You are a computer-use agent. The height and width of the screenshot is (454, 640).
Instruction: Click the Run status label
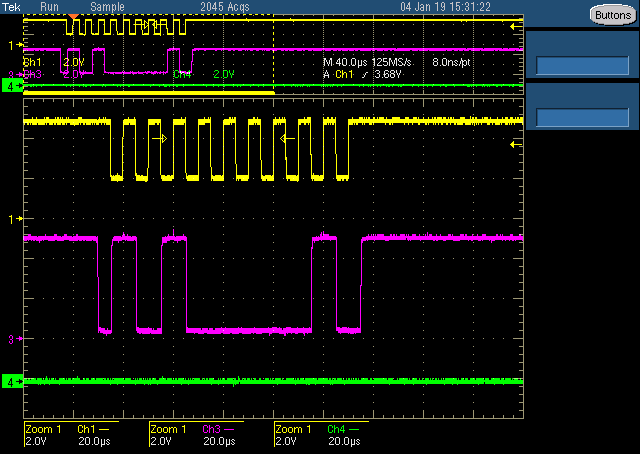[x=49, y=7]
